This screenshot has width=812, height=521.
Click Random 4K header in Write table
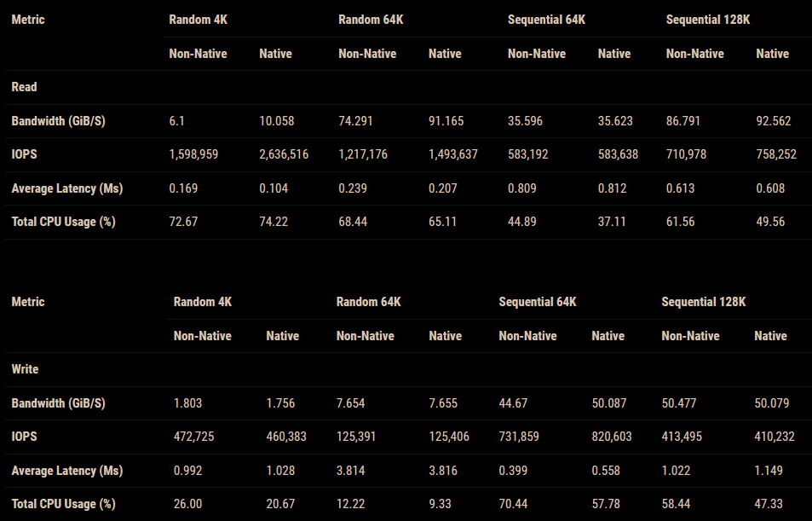[203, 302]
